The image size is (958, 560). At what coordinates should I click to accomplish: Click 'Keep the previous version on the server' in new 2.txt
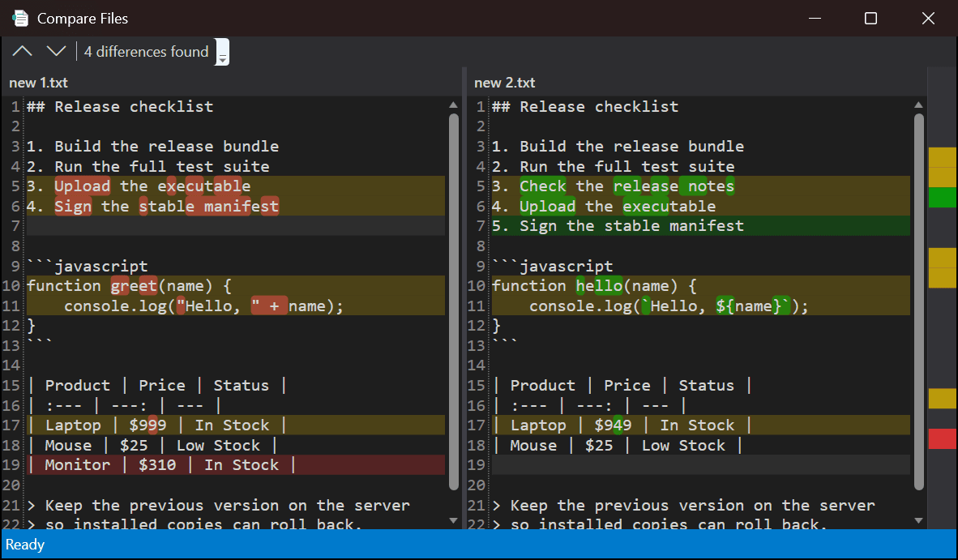point(692,506)
